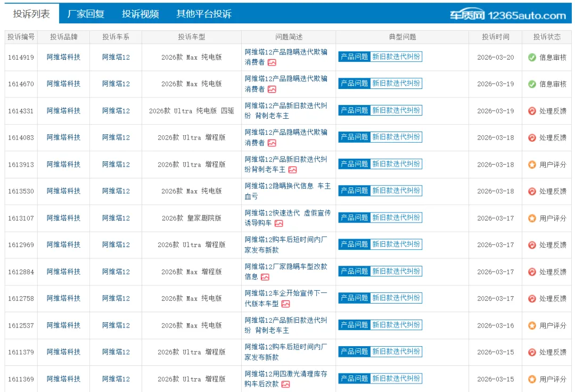Click image icon in complaint 1613913 description
This screenshot has height=392, width=575.
coord(293,170)
